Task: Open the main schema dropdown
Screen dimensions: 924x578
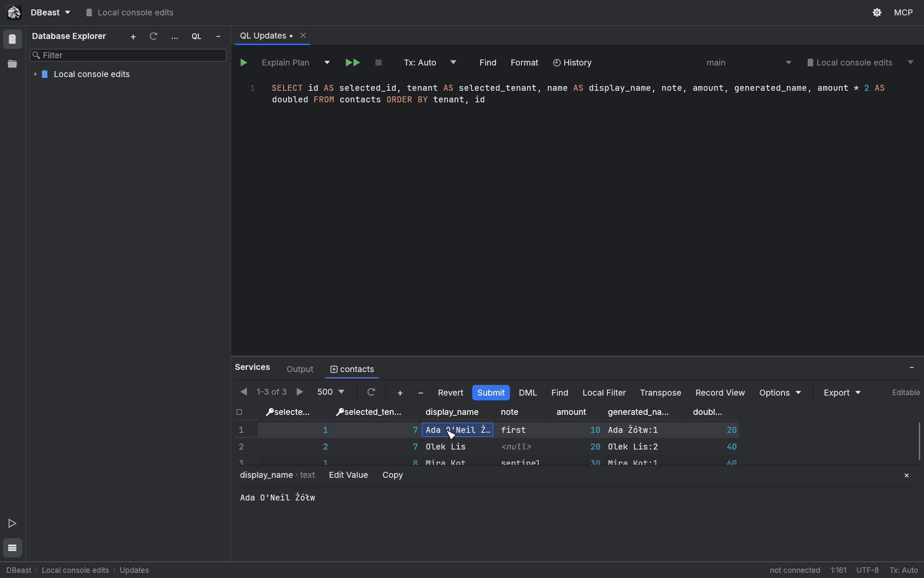Action: (x=748, y=63)
